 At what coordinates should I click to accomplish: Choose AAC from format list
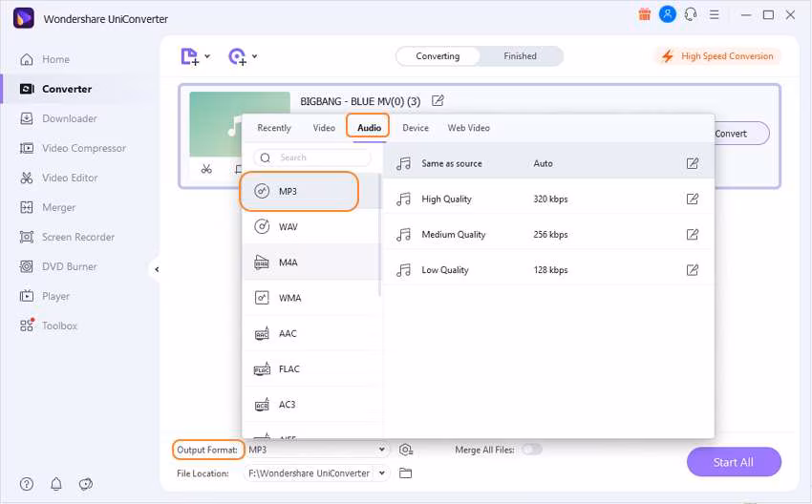311,333
